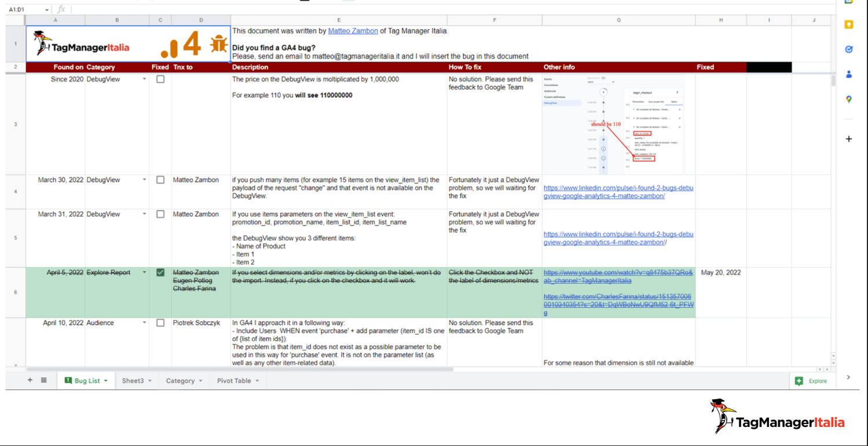Select the 'May 20, 2022' fixed date cell
This screenshot has height=446, width=868.
point(721,292)
